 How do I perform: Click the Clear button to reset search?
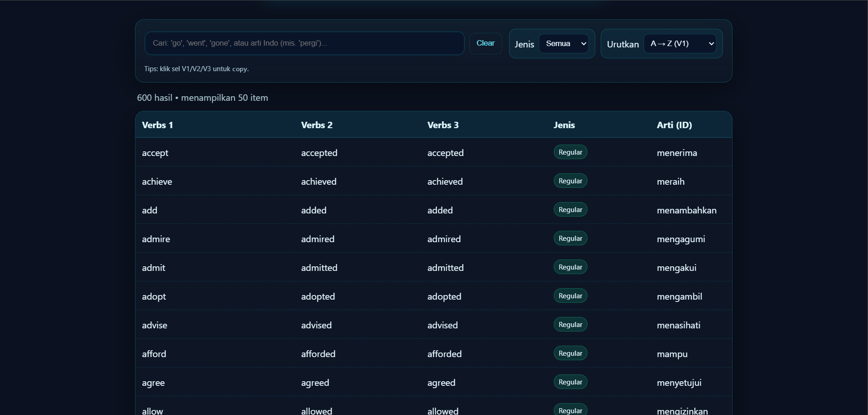point(485,43)
